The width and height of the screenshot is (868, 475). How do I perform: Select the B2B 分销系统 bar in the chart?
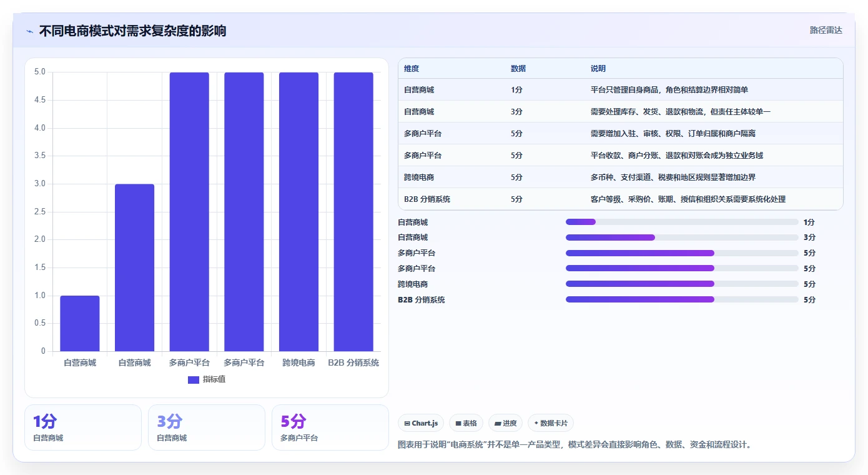[x=353, y=212]
